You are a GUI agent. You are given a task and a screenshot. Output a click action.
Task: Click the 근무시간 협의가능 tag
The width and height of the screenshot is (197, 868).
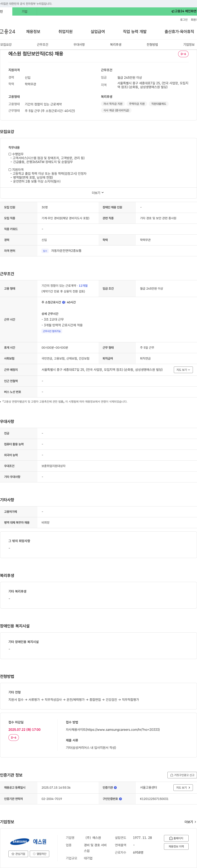52,331
